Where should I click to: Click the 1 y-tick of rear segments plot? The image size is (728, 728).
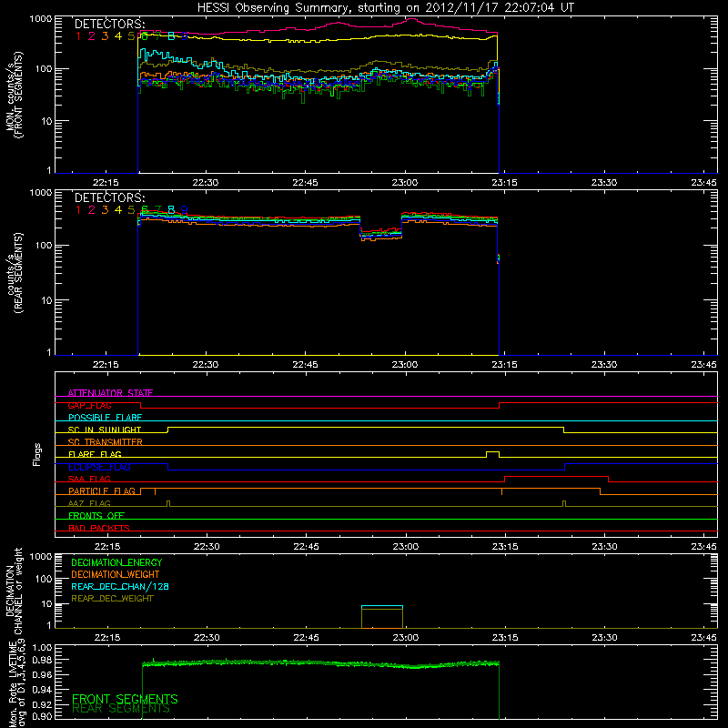click(x=49, y=352)
